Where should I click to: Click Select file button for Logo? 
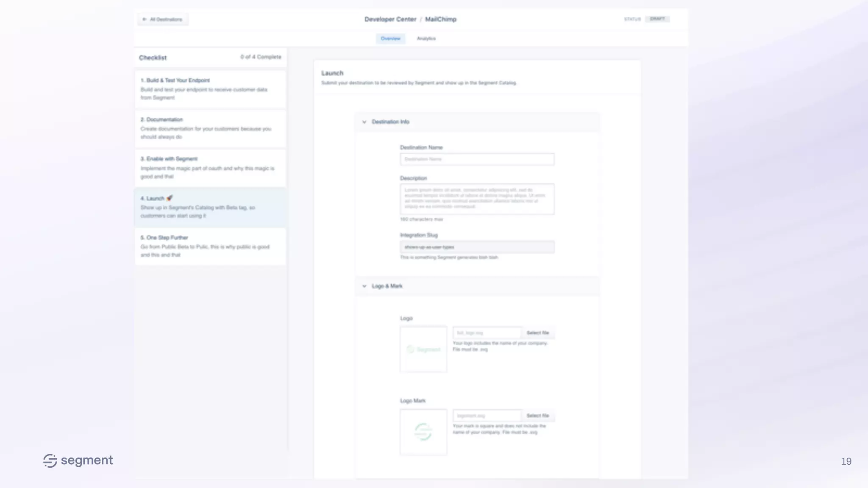(x=537, y=333)
